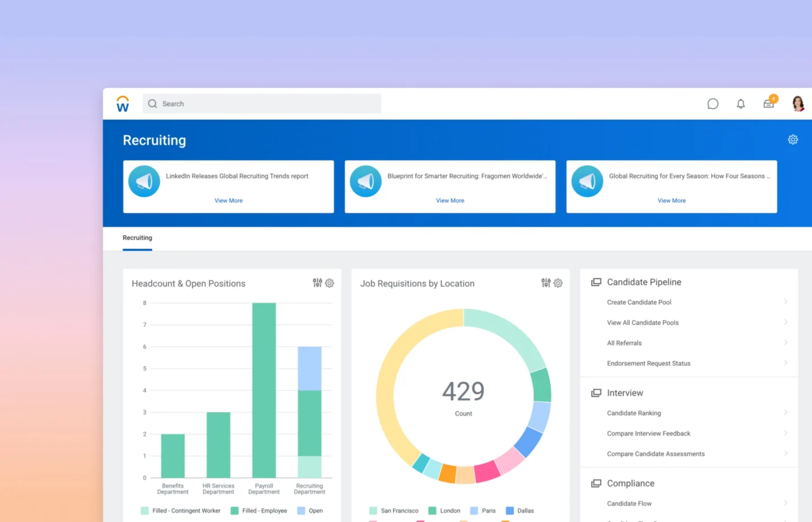Click megaphone icon on LinkedIn announcement

pyautogui.click(x=144, y=181)
